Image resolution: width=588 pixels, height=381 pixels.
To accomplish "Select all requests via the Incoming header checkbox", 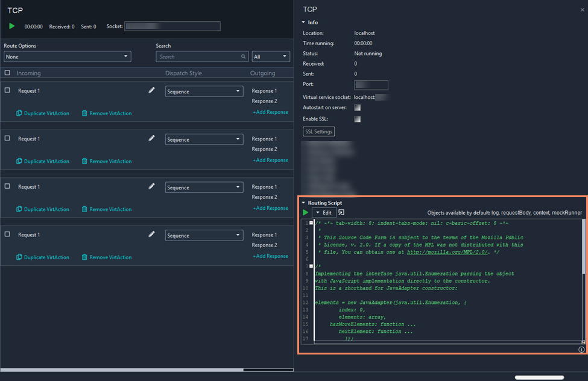I will [8, 73].
